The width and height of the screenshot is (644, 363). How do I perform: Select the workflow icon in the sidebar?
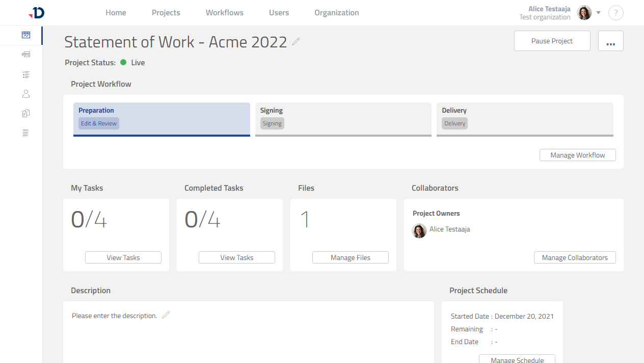(26, 54)
